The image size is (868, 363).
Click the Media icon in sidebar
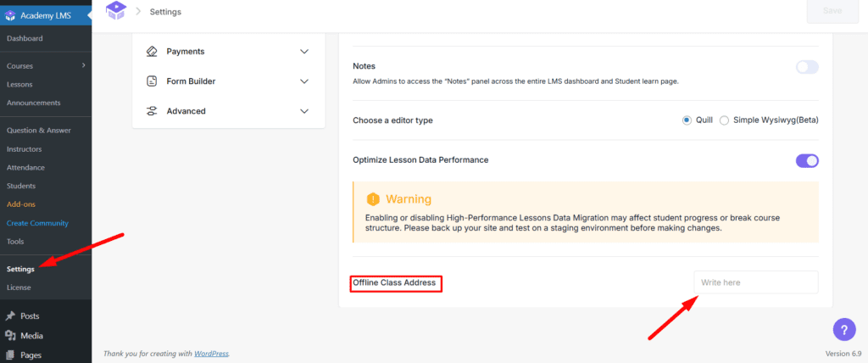pos(11,336)
